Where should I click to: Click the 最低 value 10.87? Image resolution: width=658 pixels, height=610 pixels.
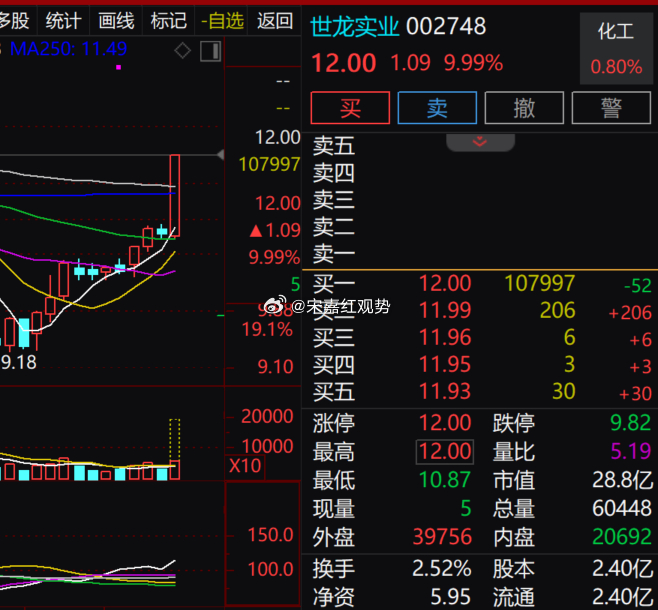445,480
